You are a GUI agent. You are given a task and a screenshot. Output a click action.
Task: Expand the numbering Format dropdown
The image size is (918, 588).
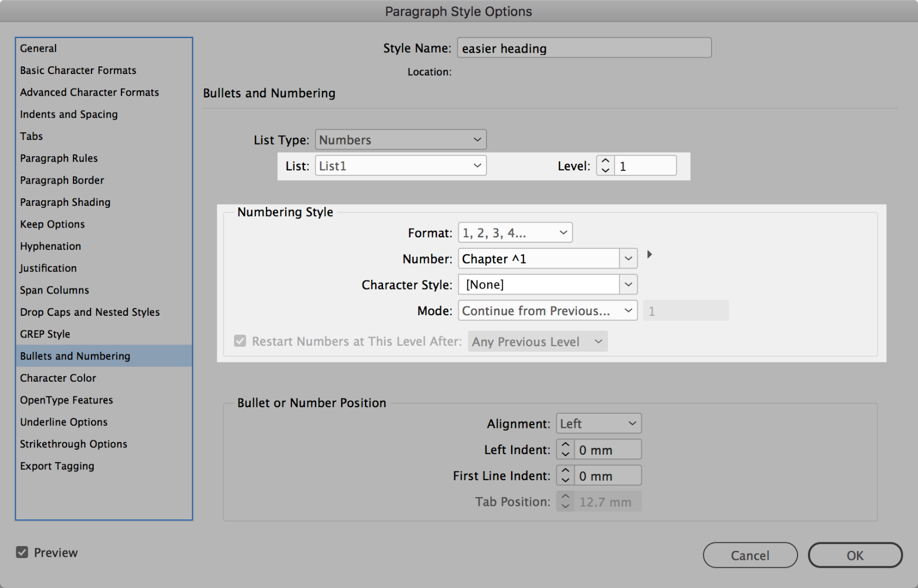[515, 233]
